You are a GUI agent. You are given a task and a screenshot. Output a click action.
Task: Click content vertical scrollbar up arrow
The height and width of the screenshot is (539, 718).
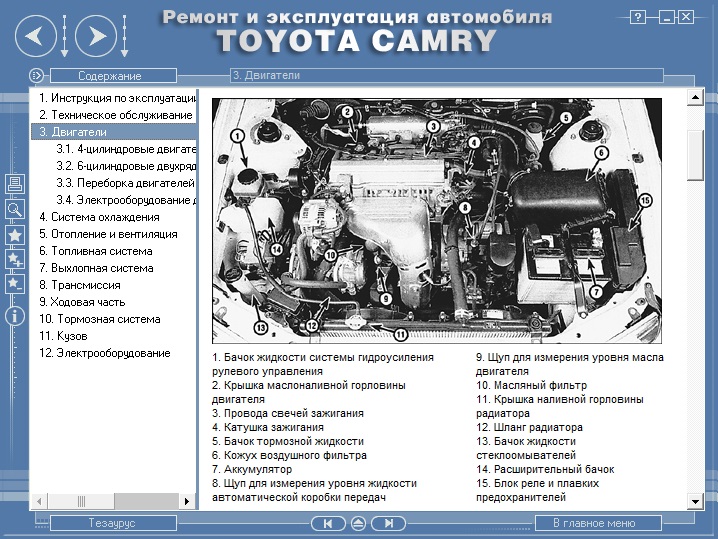point(695,97)
